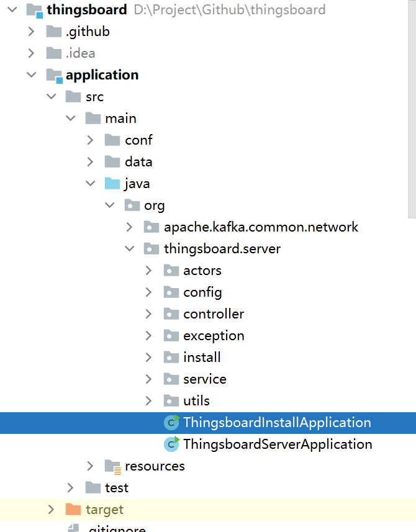The image size is (416, 532).
Task: Collapse the src folder
Action: [52, 97]
